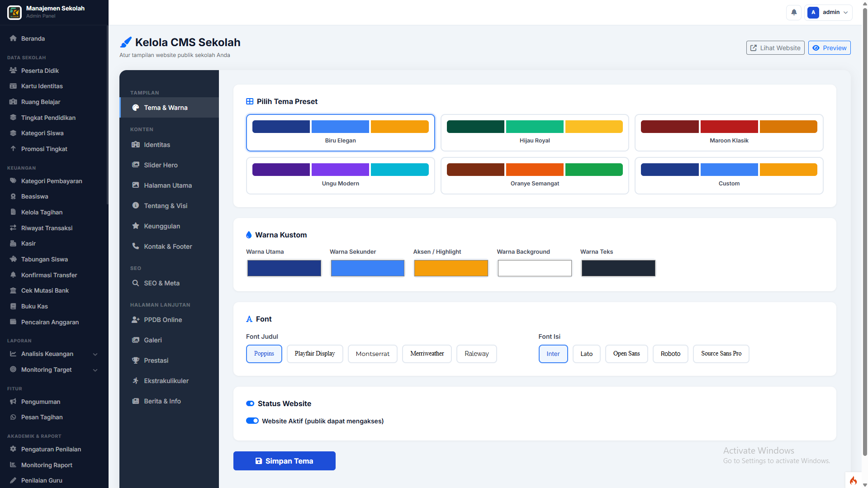This screenshot has width=868, height=488.
Task: Click the Kartu Identitas card icon
Action: coord(13,86)
